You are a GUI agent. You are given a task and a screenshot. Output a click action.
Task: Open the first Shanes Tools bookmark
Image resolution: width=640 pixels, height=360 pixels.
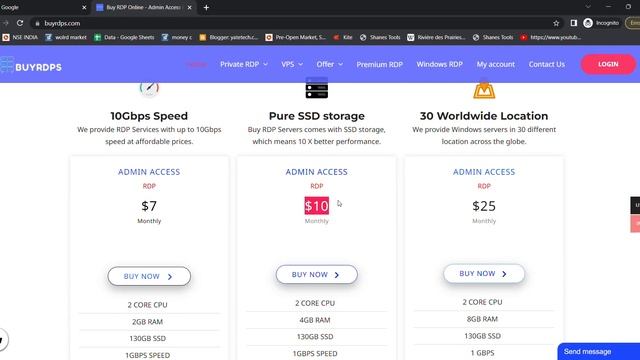pyautogui.click(x=380, y=37)
